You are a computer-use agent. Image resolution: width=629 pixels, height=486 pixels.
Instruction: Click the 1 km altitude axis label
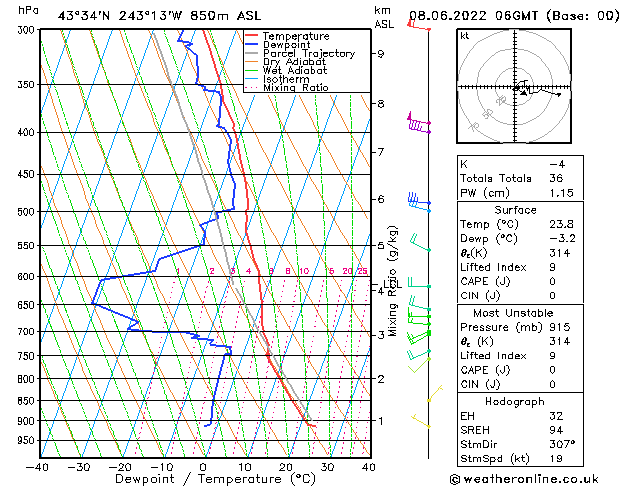pos(381,421)
